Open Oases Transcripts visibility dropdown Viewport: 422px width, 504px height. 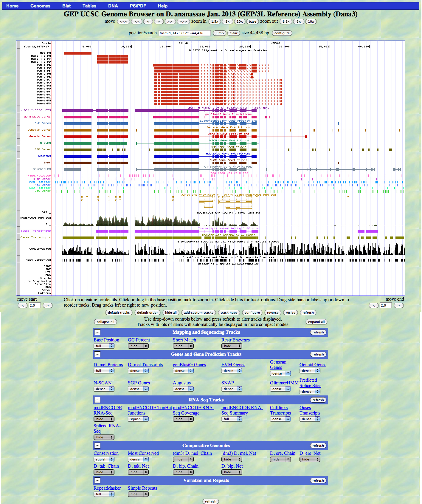tap(310, 419)
